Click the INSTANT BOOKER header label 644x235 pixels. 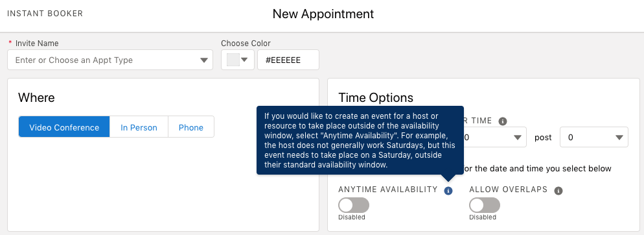pos(45,14)
